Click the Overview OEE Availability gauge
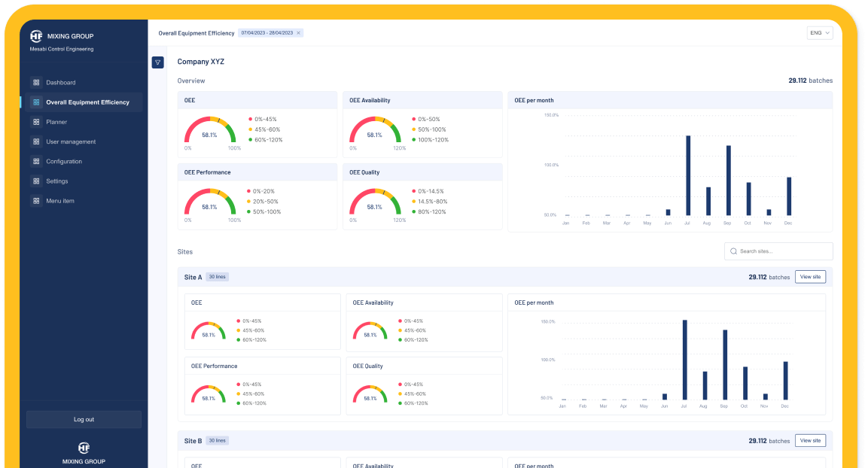 (375, 131)
